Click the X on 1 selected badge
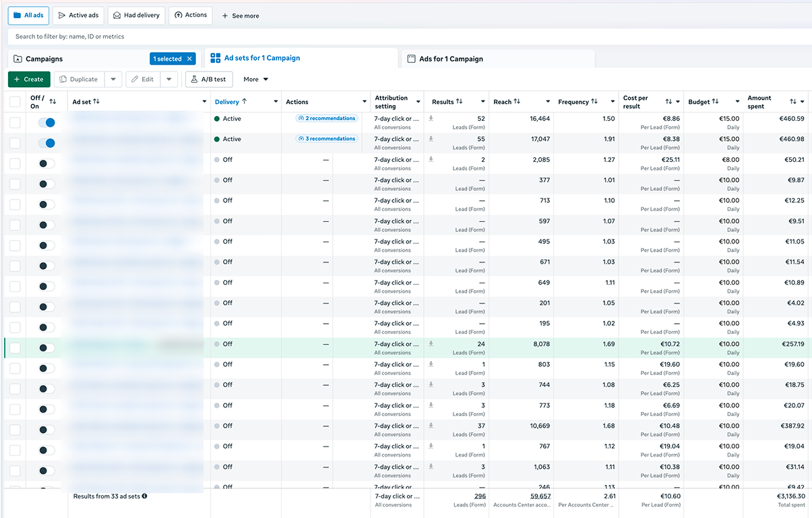 click(x=189, y=59)
